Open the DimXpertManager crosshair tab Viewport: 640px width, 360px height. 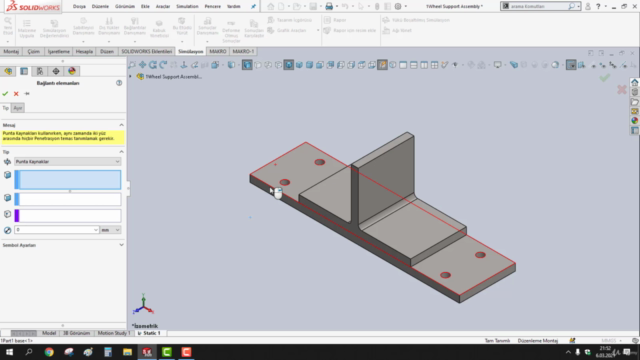(56, 71)
